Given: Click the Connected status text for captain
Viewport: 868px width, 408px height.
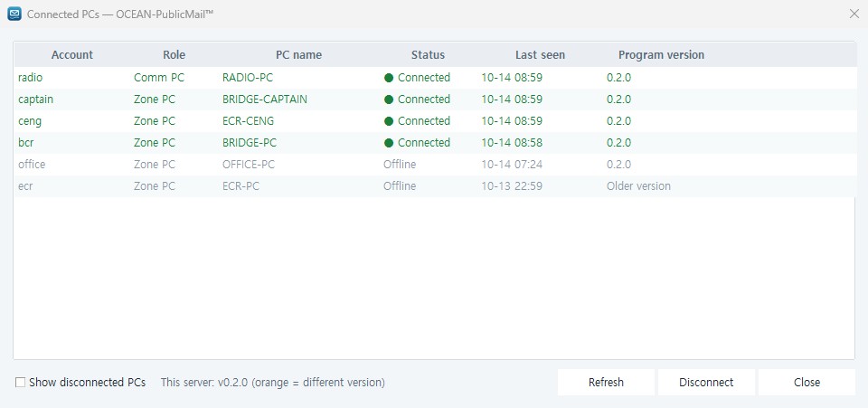Looking at the screenshot, I should (x=424, y=100).
